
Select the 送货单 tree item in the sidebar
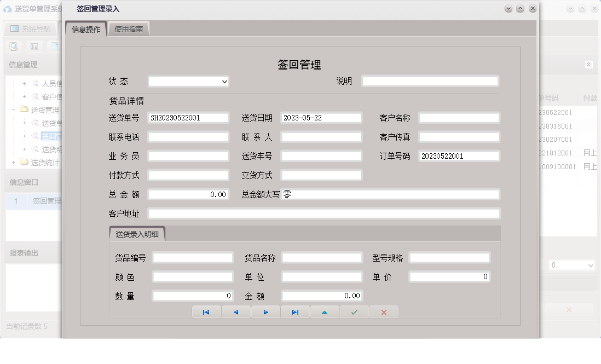point(49,122)
